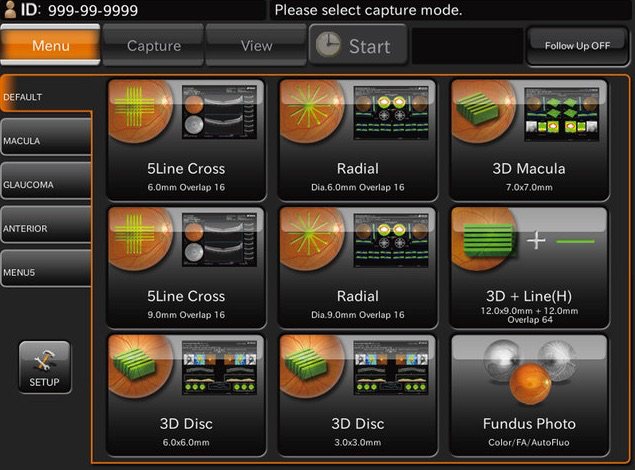
Task: Switch to the Capture tab
Action: coord(153,46)
